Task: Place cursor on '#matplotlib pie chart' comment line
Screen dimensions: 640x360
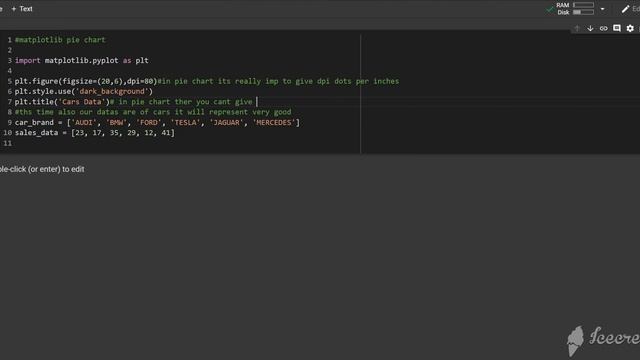Action: 60,40
